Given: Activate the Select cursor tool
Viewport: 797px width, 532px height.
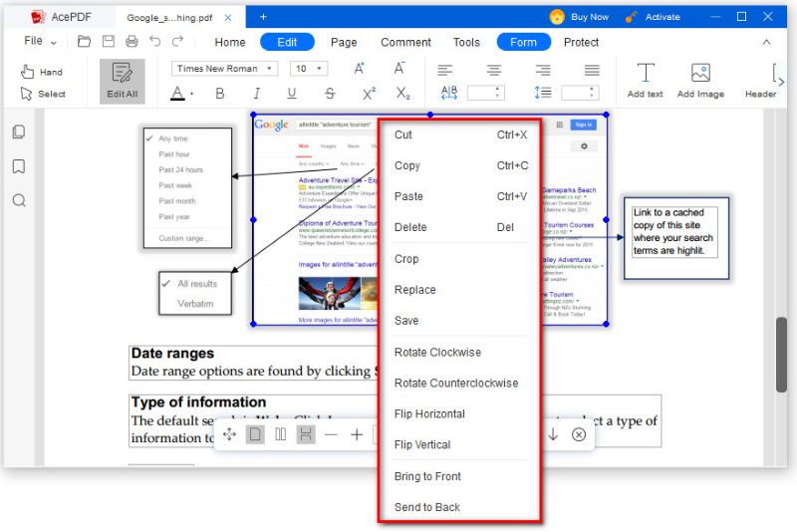Looking at the screenshot, I should 43,94.
